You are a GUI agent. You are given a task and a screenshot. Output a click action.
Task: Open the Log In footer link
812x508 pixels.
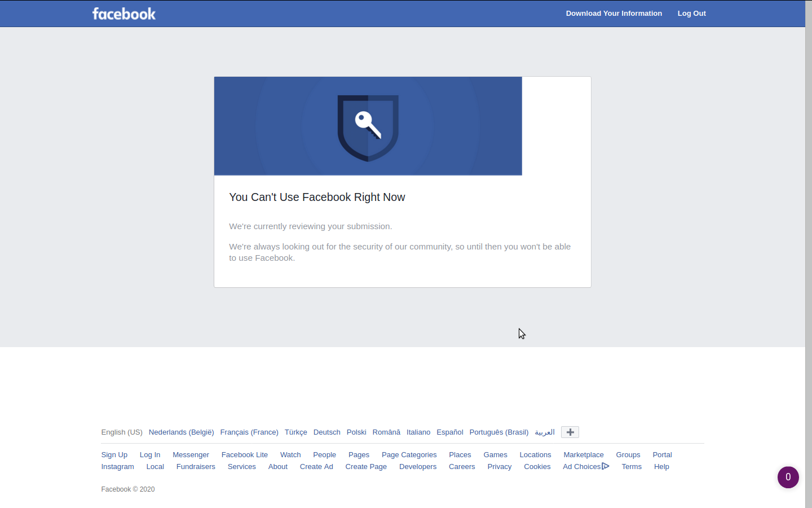[150, 455]
